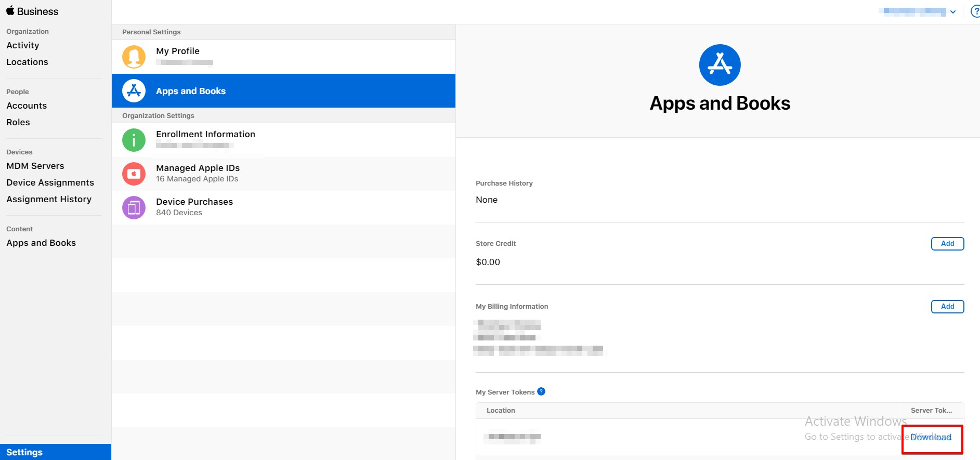Click the Apps and Books list icon
This screenshot has width=980, height=460.
click(x=134, y=91)
